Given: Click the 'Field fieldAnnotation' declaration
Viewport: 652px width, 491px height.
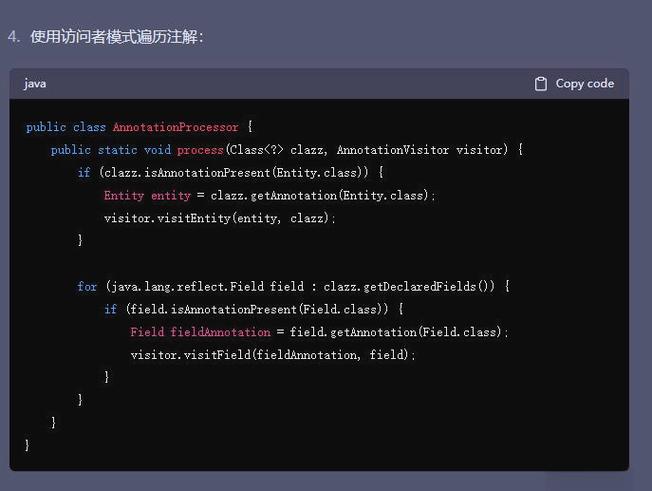Looking at the screenshot, I should (x=200, y=332).
